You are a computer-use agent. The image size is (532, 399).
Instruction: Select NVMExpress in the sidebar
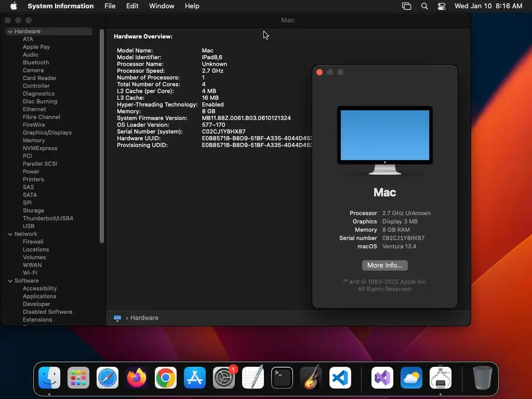(40, 148)
